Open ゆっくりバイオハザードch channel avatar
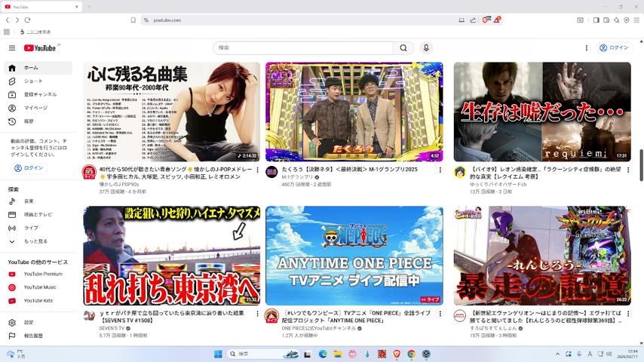Image resolution: width=644 pixels, height=362 pixels. click(x=459, y=172)
